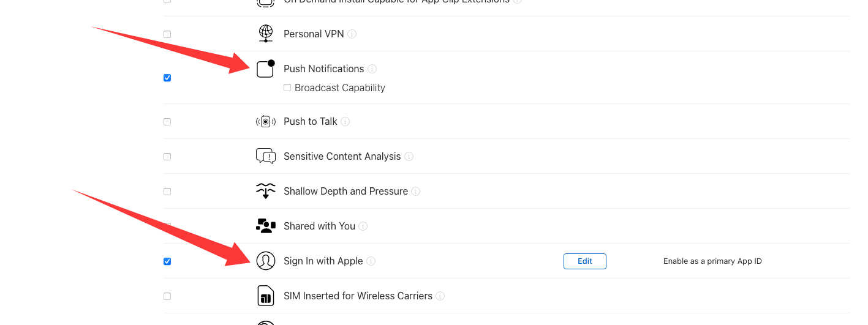This screenshot has width=868, height=325.
Task: Show info for Sensitive Content Analysis
Action: (x=409, y=157)
